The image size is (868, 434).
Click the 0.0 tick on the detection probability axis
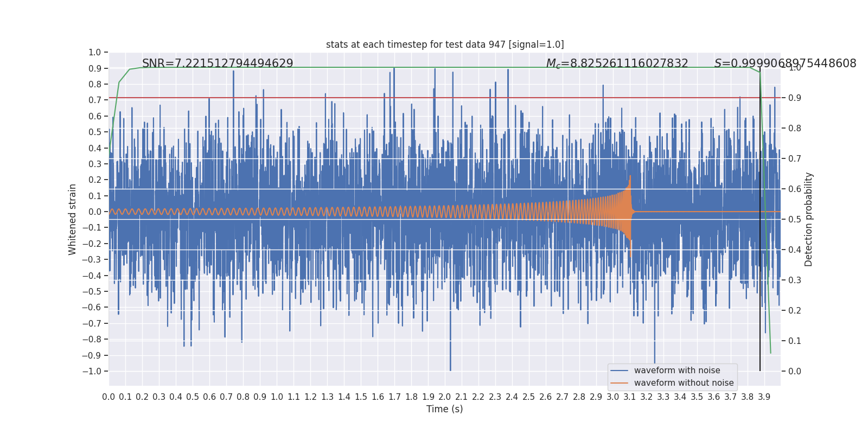tap(795, 372)
